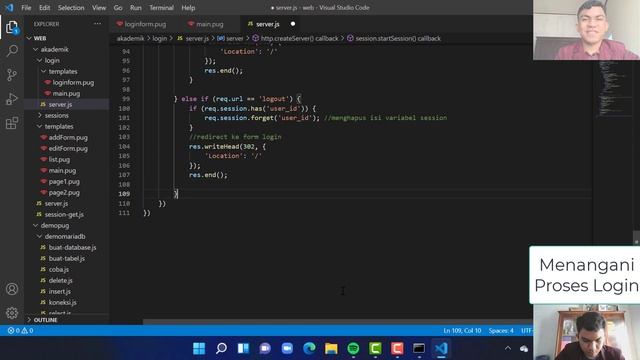
Task: Show hidden system tray icons
Action: pos(508,348)
